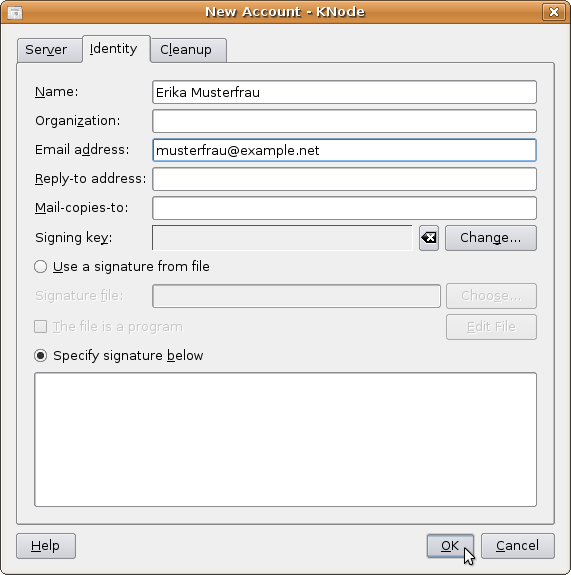571x575 pixels.
Task: Open the window menu icon in title bar
Action: 15,12
